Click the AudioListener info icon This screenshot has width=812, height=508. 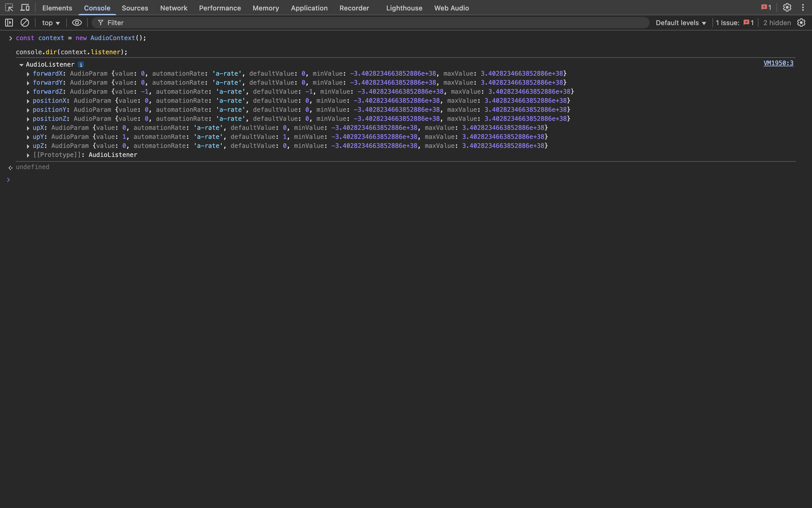click(x=81, y=65)
